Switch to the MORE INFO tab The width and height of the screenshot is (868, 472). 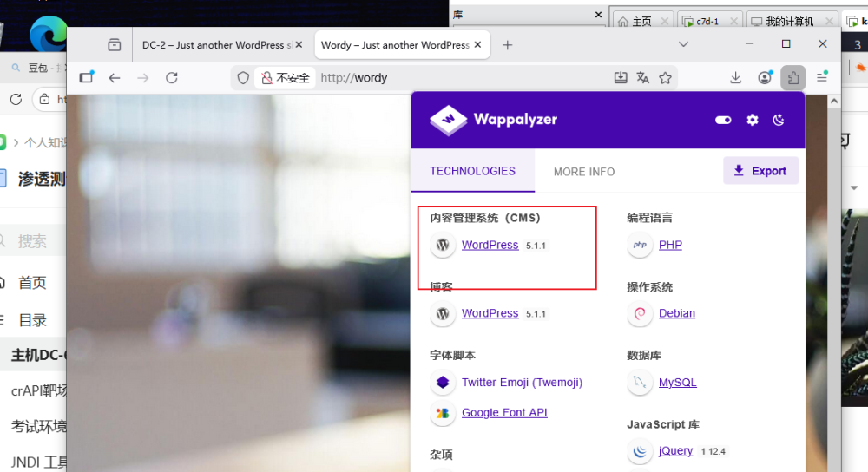pos(584,172)
